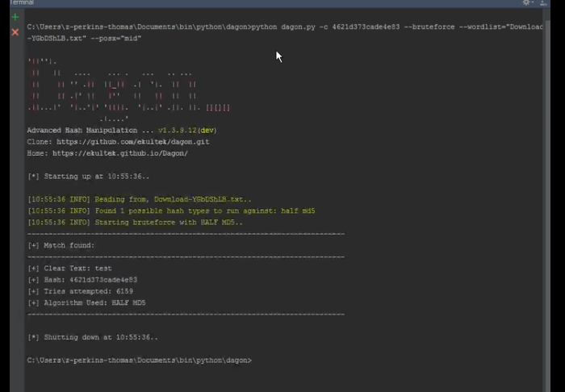
Task: Click the 'Reading from, Download-YGbDShLB.txt' info line
Action: 140,199
